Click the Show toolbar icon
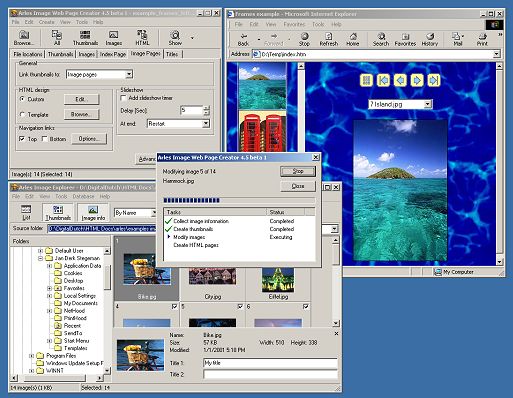The width and height of the screenshot is (513, 398). click(x=175, y=38)
